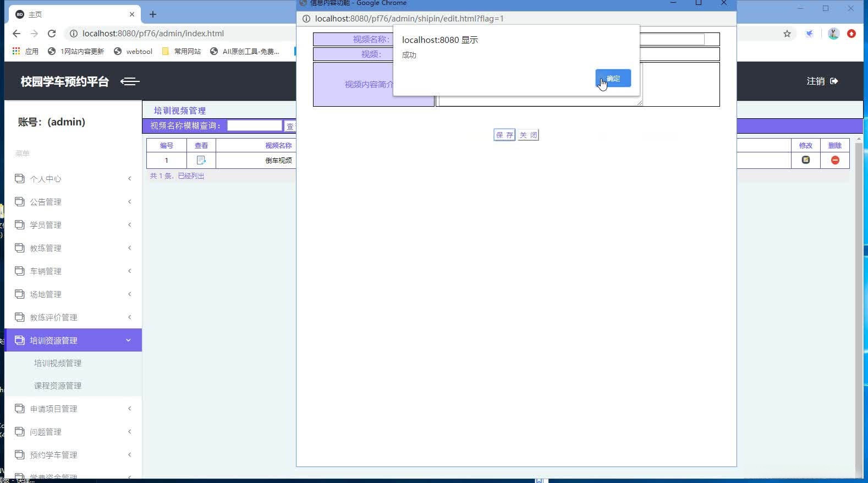The image size is (868, 483).
Task: Close the 主页 tab
Action: [x=132, y=14]
